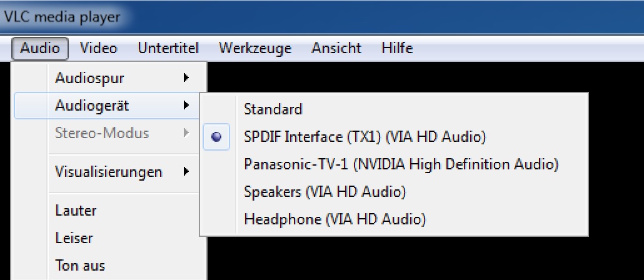Image resolution: width=644 pixels, height=280 pixels.
Task: Decrease volume with Leiser
Action: (74, 238)
